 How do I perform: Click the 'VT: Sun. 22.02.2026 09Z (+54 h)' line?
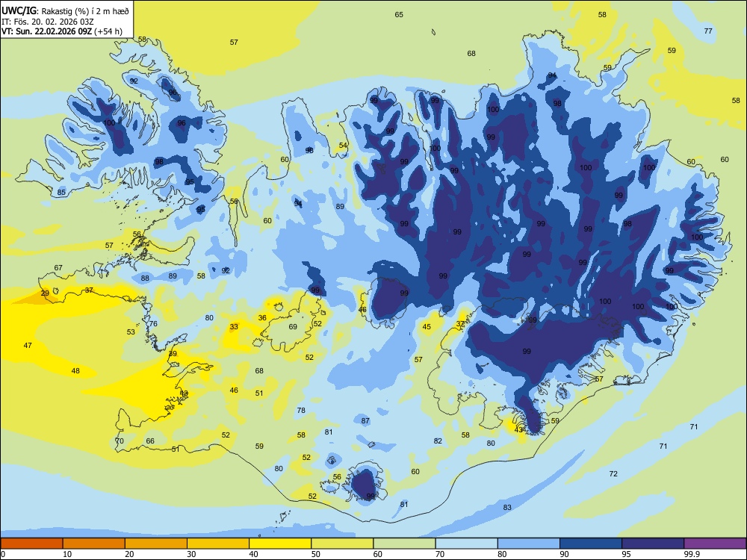click(x=62, y=31)
